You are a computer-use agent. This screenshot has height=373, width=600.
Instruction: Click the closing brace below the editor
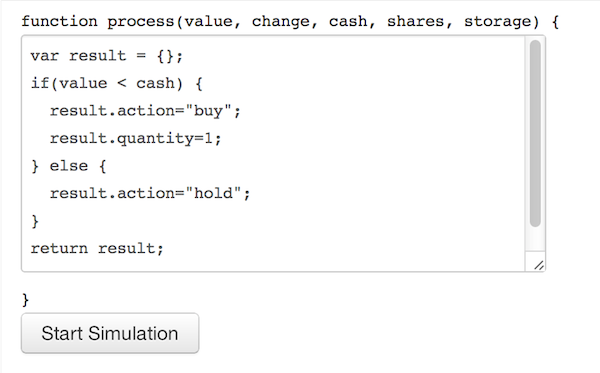(26, 300)
